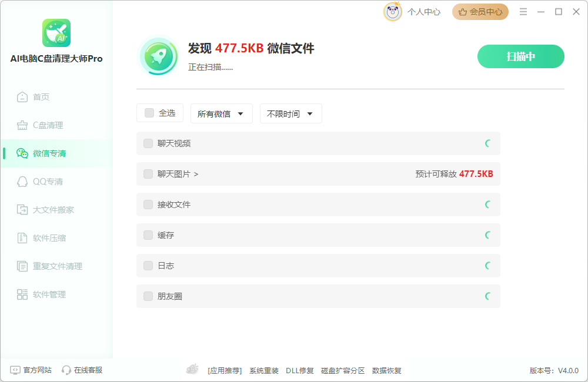This screenshot has width=588, height=382.
Task: Click the green rocket scan icon
Action: 158,56
